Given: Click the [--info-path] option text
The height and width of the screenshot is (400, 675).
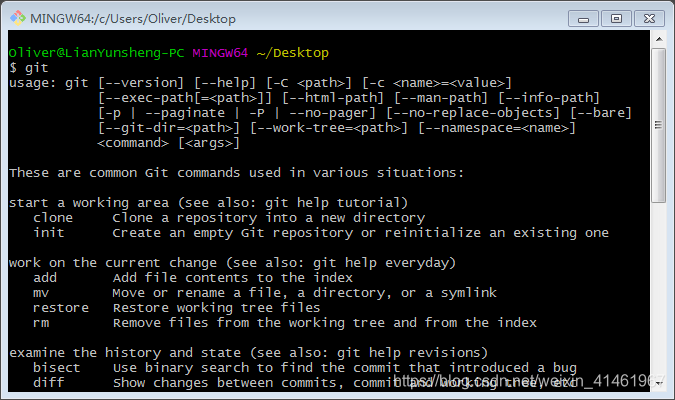Looking at the screenshot, I should click(x=549, y=98).
